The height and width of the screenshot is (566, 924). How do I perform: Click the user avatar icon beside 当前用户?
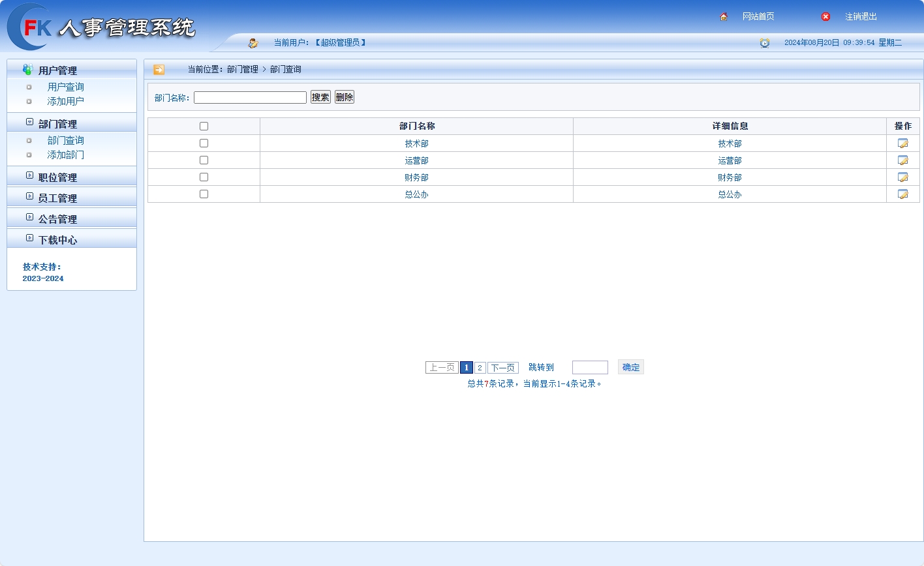tap(253, 43)
